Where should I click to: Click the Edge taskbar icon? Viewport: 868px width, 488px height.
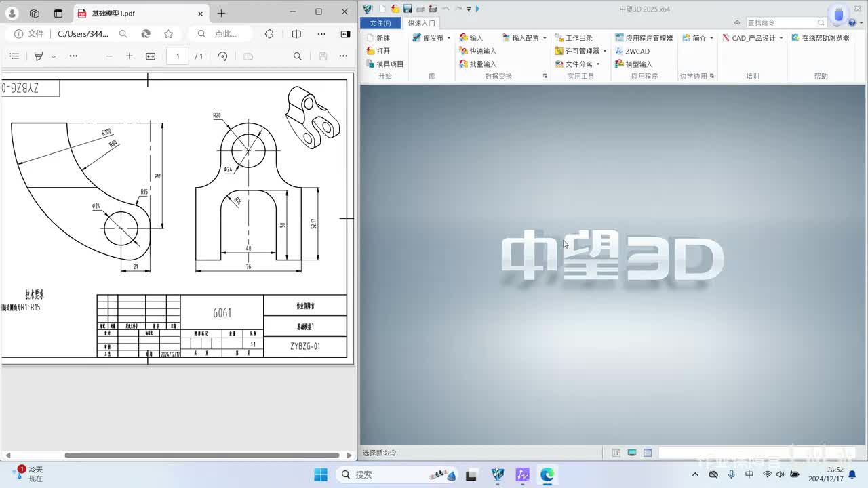tap(547, 474)
